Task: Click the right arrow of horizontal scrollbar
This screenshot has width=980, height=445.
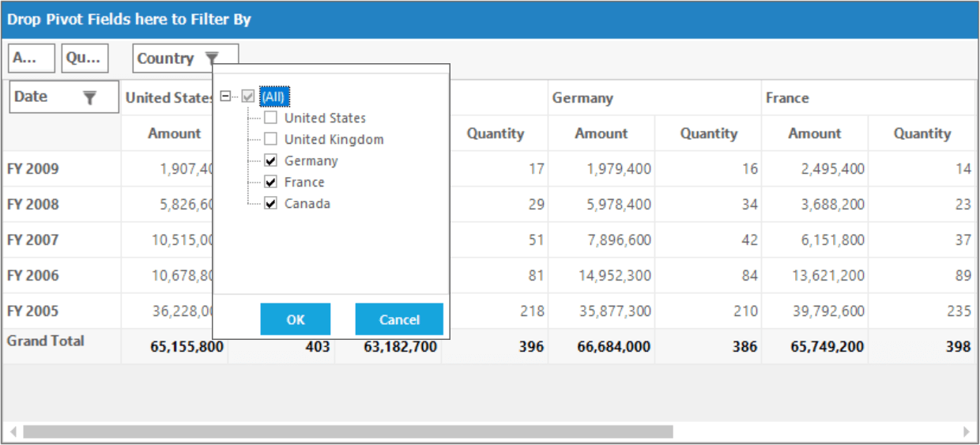Action: tap(966, 432)
